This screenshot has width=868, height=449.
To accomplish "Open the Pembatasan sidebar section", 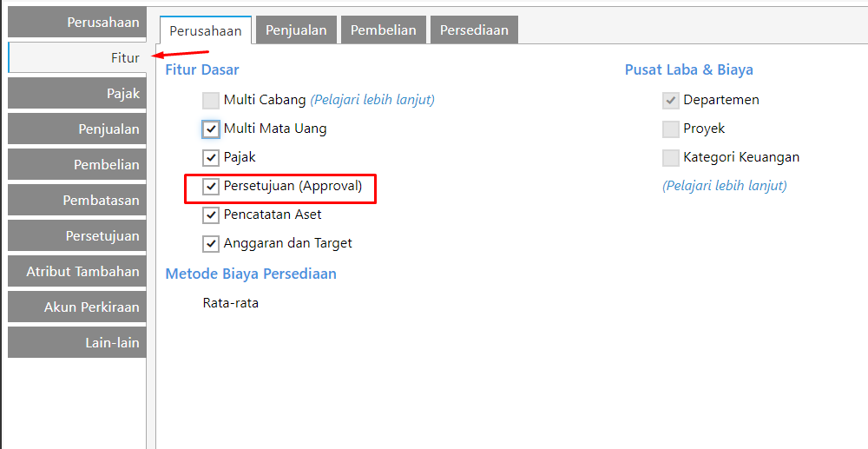I will [77, 200].
